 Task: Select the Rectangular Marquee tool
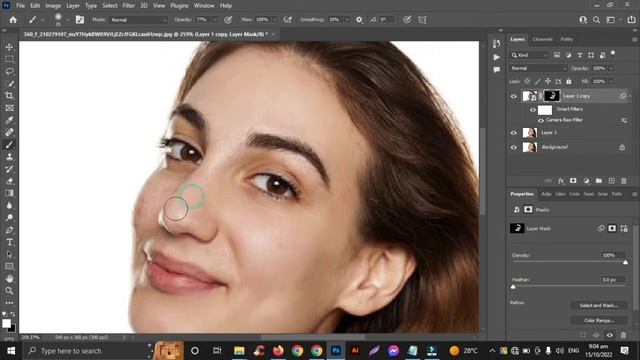tap(9, 59)
